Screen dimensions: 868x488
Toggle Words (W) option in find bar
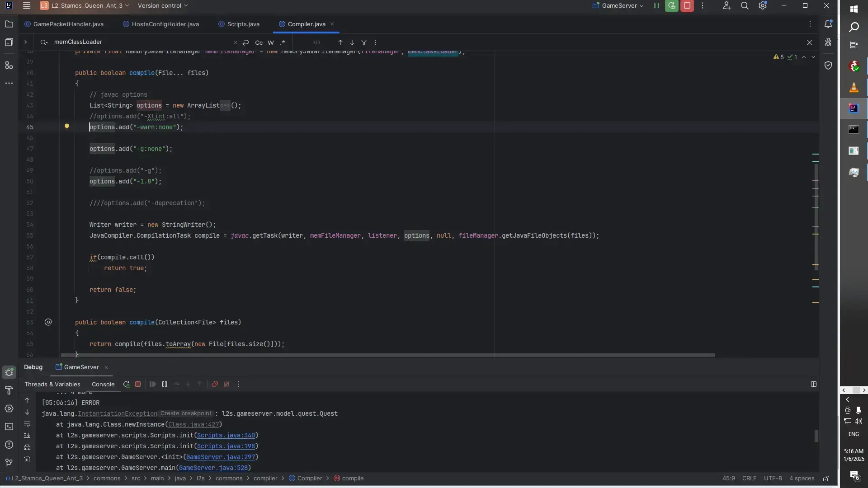[x=271, y=42]
